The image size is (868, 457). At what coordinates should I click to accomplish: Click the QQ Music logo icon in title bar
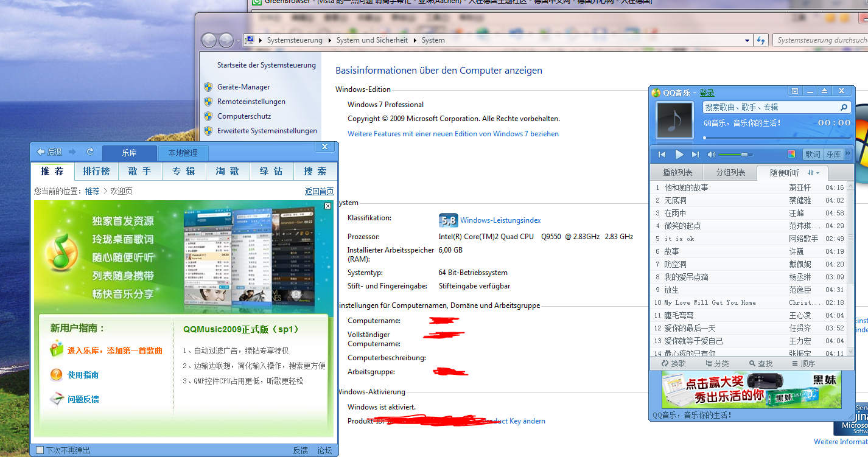656,93
